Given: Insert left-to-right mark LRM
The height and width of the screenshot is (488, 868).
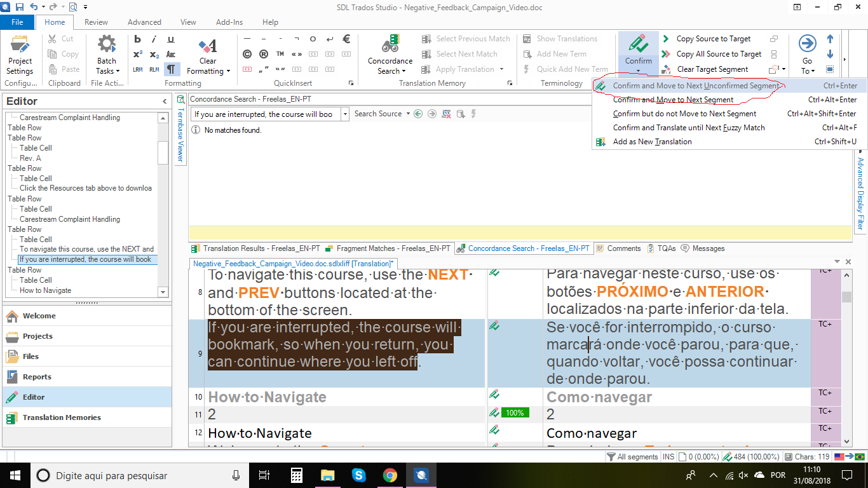Looking at the screenshot, I should click(137, 69).
